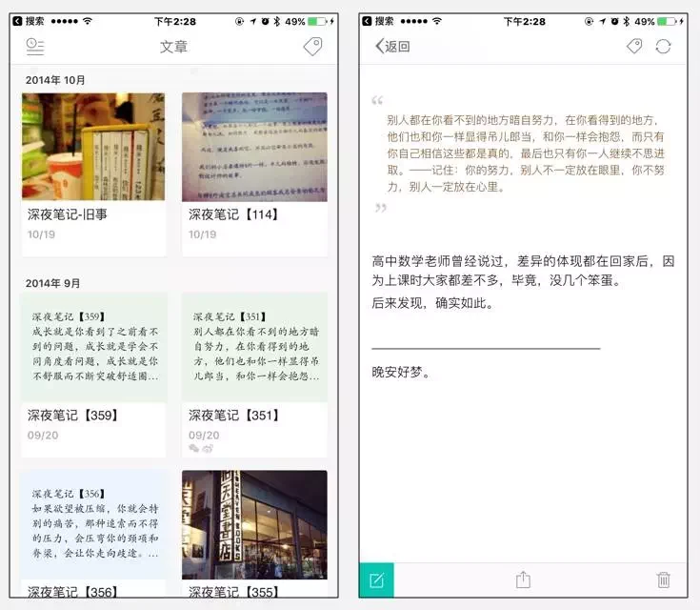The image size is (700, 610).
Task: Select the title 深夜笔记【114】
Action: pos(233,214)
